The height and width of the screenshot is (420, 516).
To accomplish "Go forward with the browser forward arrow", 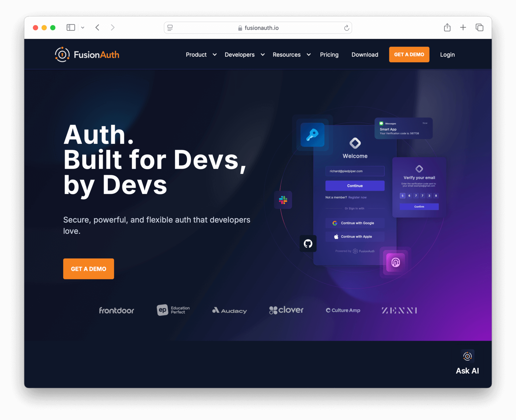I will (113, 28).
